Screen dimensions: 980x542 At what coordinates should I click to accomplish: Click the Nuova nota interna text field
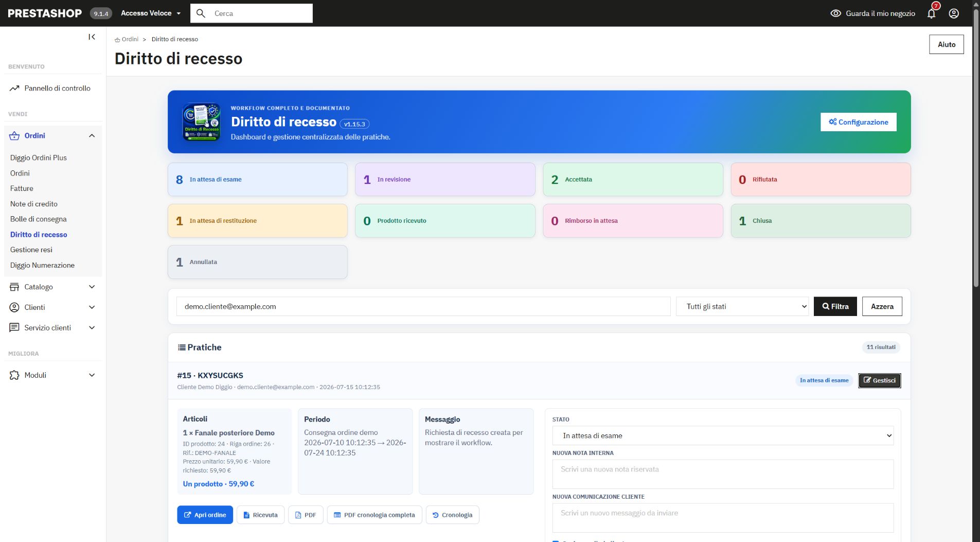point(723,474)
